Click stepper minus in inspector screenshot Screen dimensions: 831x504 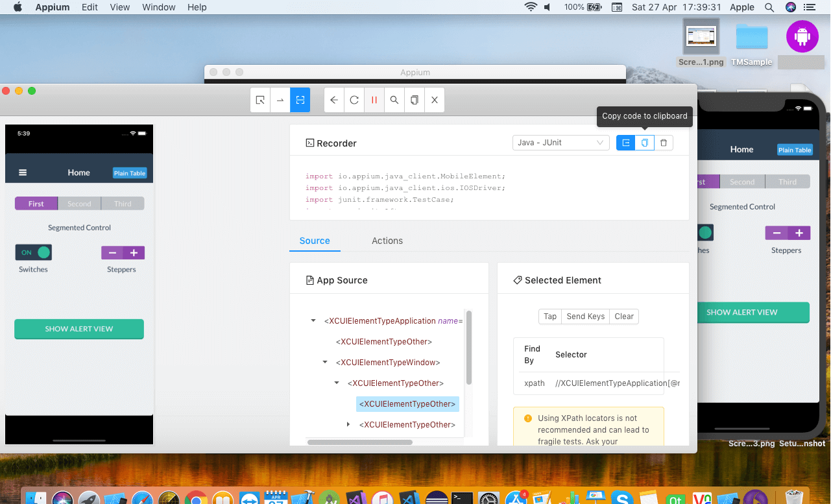pyautogui.click(x=112, y=253)
